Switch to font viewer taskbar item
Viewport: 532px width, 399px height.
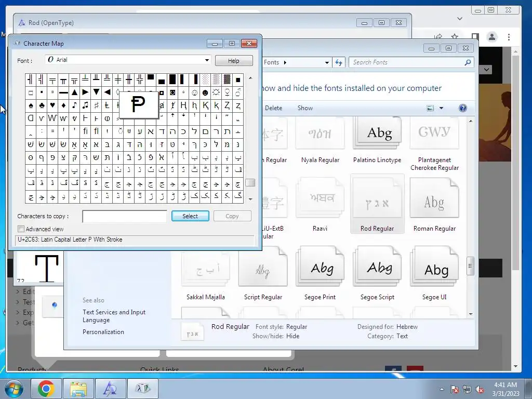(x=110, y=389)
